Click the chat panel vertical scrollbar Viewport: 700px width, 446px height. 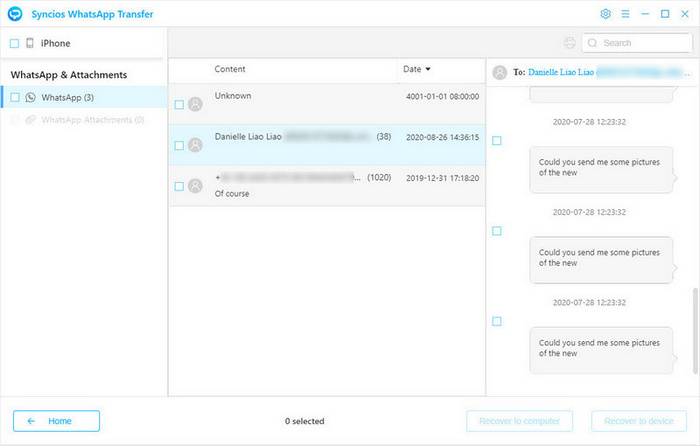click(695, 330)
